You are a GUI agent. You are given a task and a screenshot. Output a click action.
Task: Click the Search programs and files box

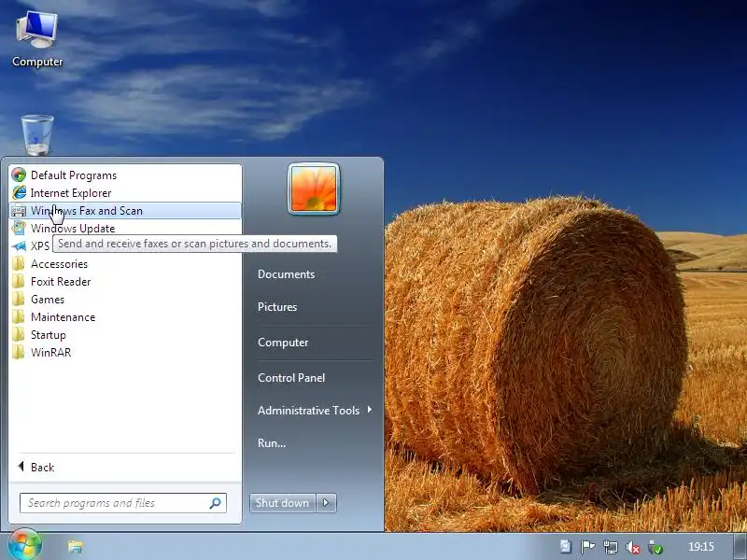coord(123,503)
